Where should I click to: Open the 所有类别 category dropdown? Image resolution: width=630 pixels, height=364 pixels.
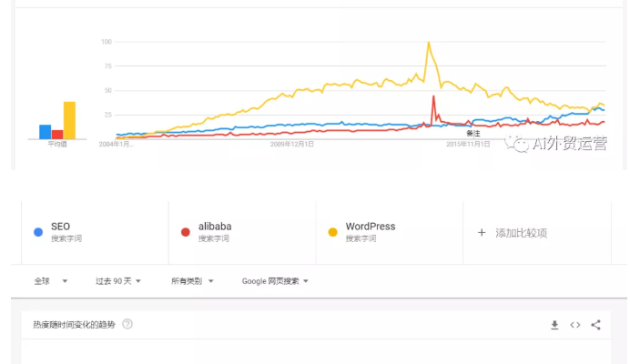click(192, 281)
